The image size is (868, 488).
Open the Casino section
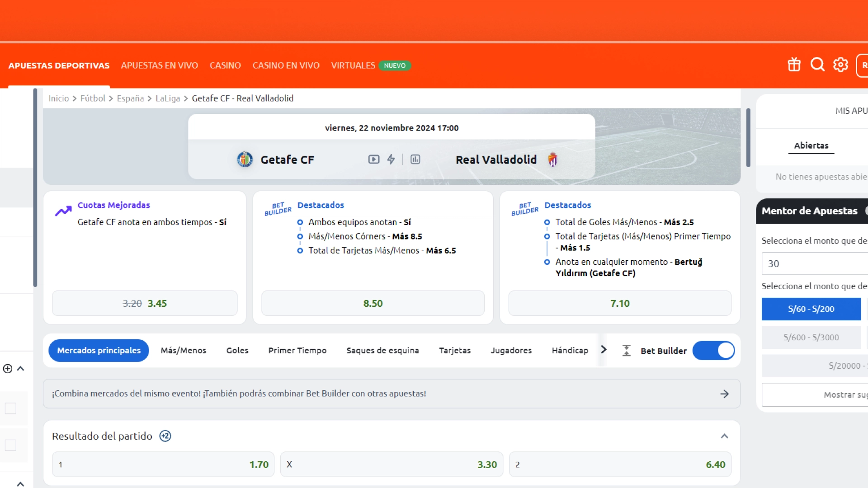[x=225, y=66]
